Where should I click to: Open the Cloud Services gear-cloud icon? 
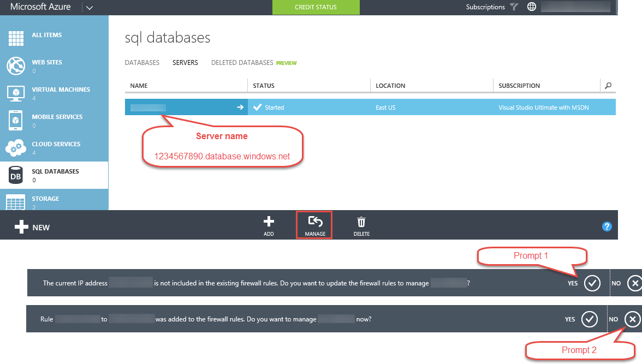coord(16,147)
